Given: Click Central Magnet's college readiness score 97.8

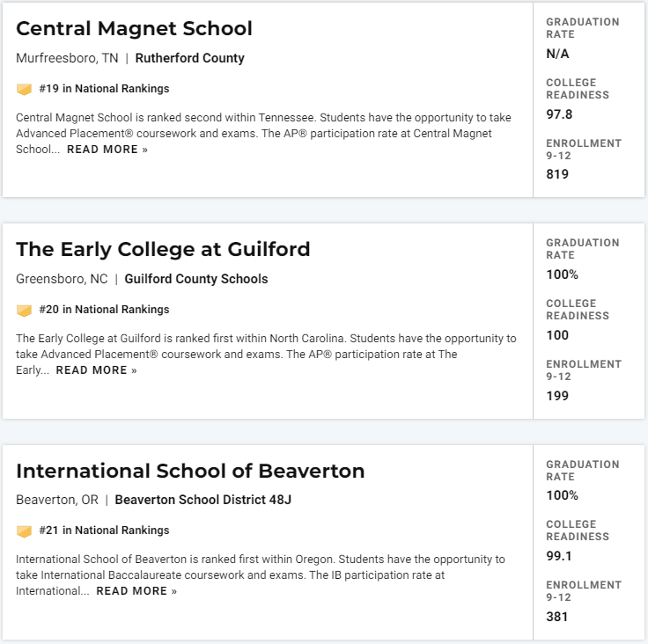Looking at the screenshot, I should [559, 114].
